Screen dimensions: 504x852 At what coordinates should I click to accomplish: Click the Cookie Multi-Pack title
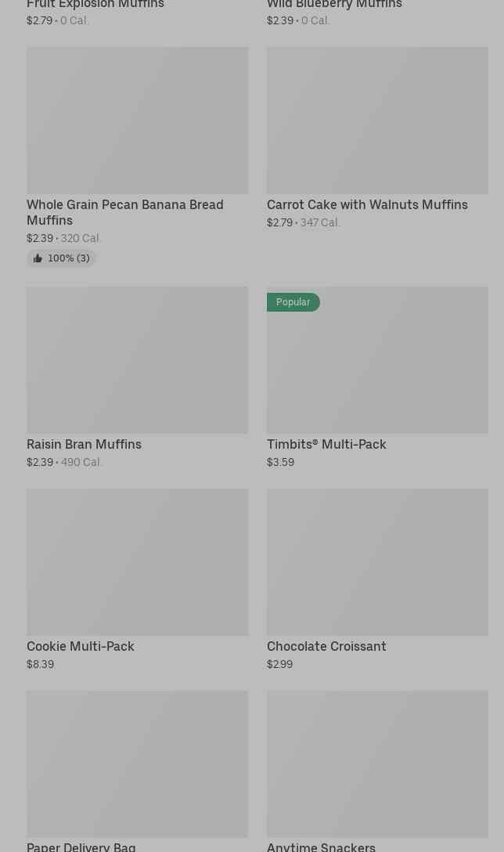[x=81, y=647]
